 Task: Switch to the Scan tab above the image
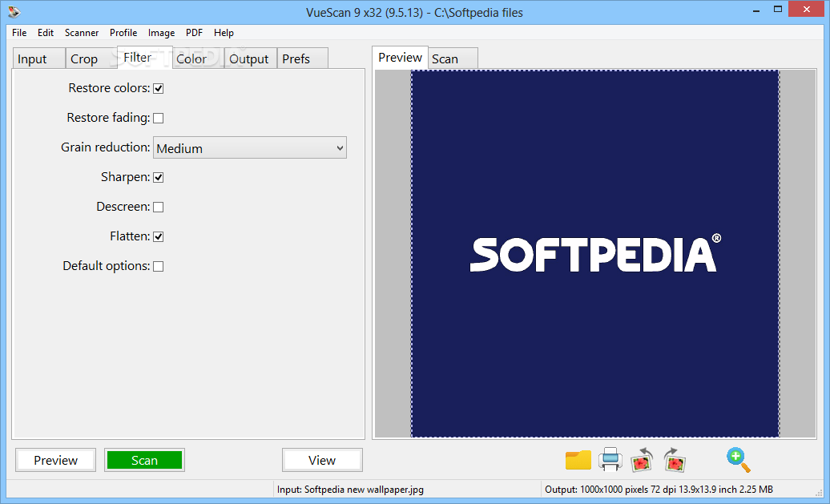pyautogui.click(x=453, y=58)
